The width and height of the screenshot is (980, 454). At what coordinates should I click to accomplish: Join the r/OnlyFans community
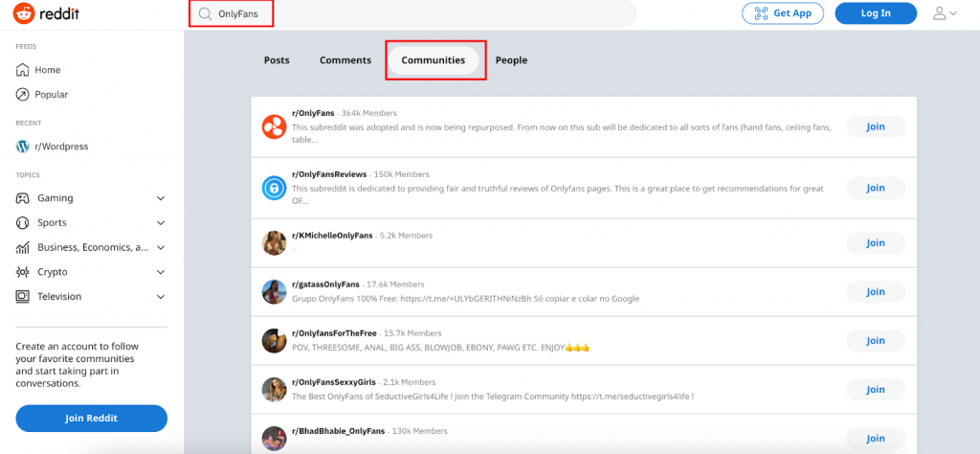(x=876, y=127)
